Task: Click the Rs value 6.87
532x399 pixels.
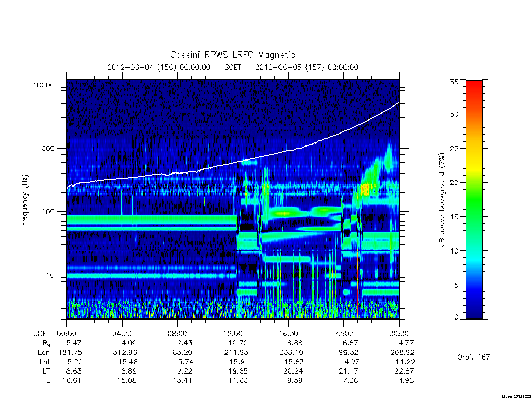Action: [350, 343]
